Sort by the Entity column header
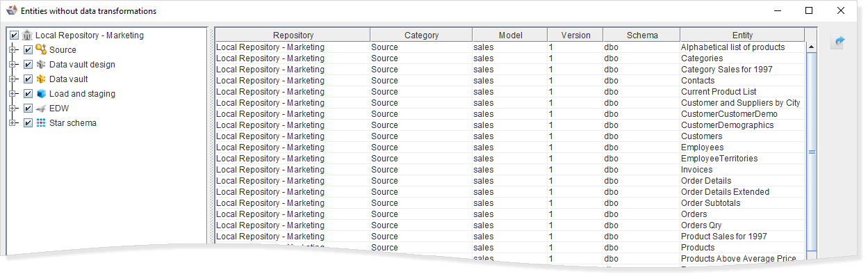Screen dimensions: 868x279 742,35
